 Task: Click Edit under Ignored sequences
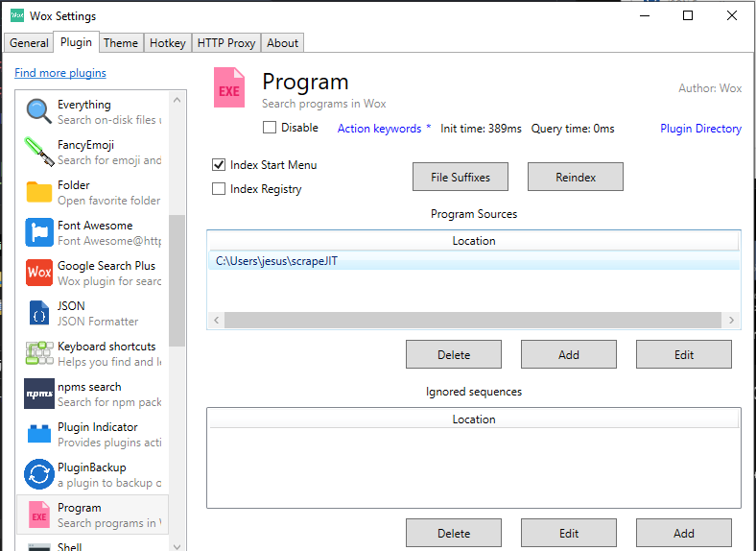[x=569, y=533]
